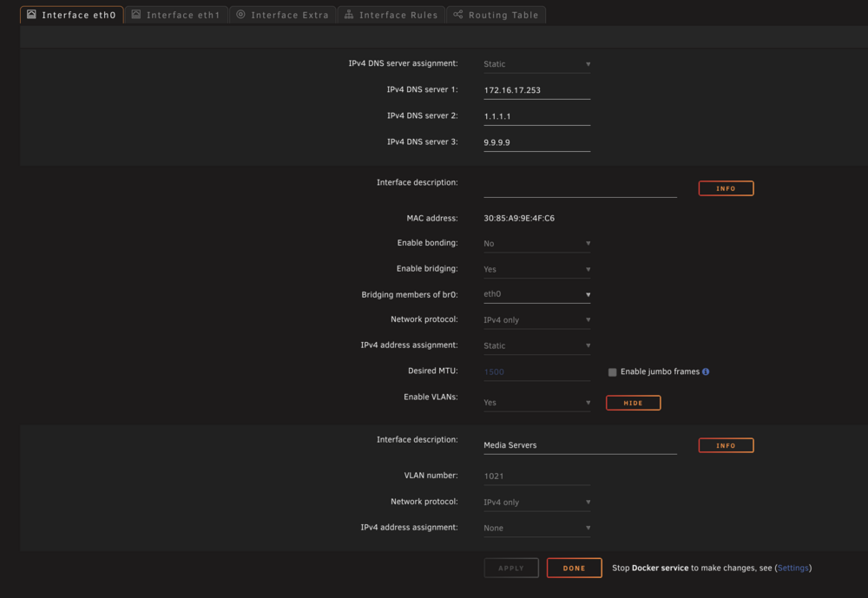Click the Interface eth0 tab icon
Image resolution: width=868 pixels, height=598 pixels.
[31, 15]
